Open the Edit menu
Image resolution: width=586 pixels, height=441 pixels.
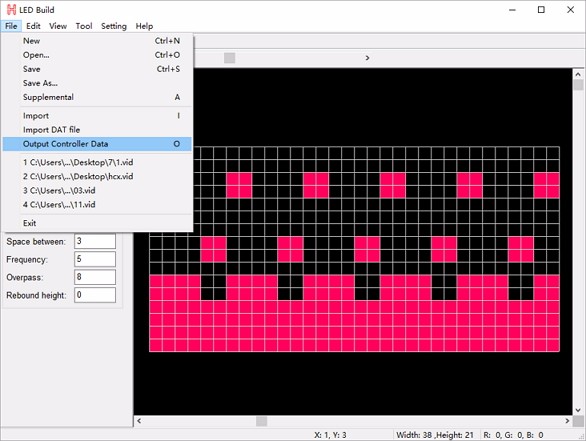(x=33, y=26)
